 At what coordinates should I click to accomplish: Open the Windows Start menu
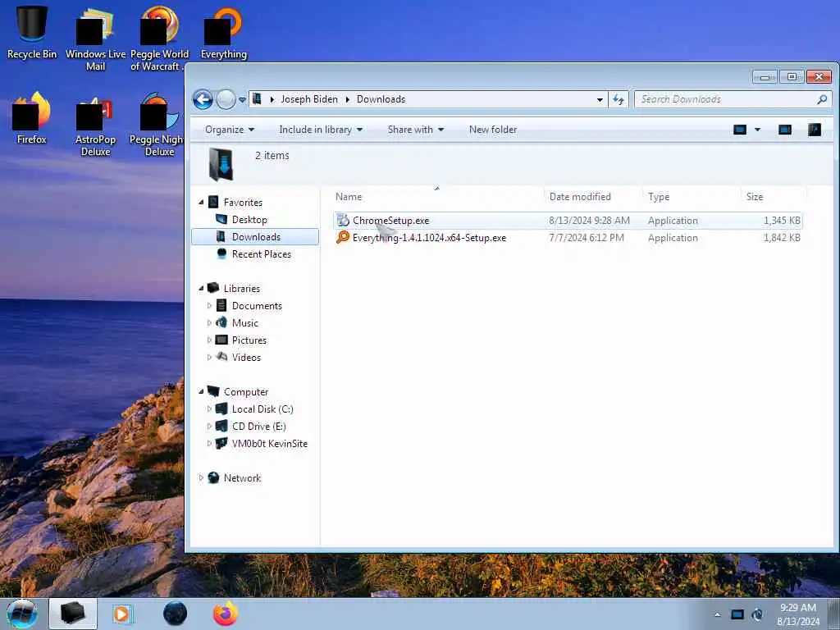(22, 614)
